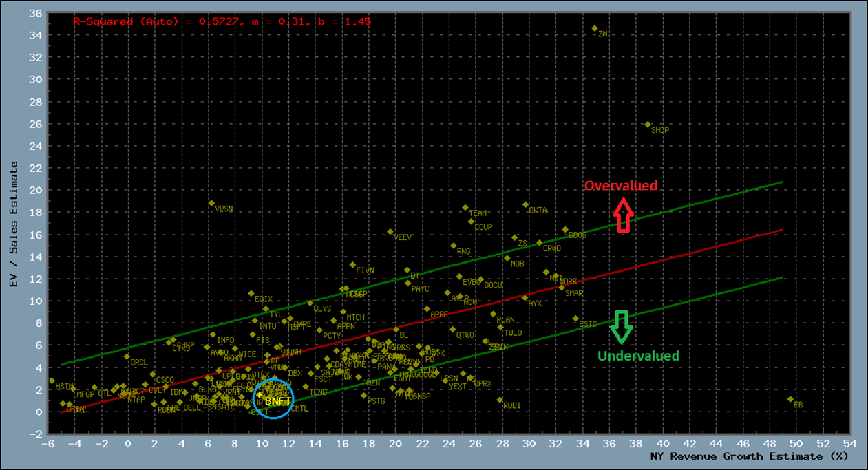Image resolution: width=868 pixels, height=470 pixels.
Task: Click the "ORCL" ticker label
Action: click(x=139, y=363)
